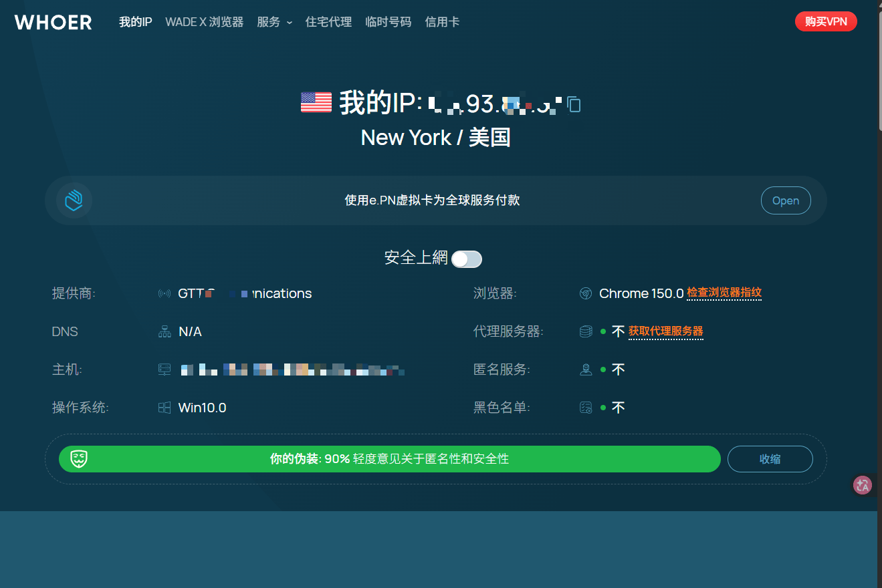Expand the 服务 dropdown menu
This screenshot has width=882, height=588.
[274, 22]
